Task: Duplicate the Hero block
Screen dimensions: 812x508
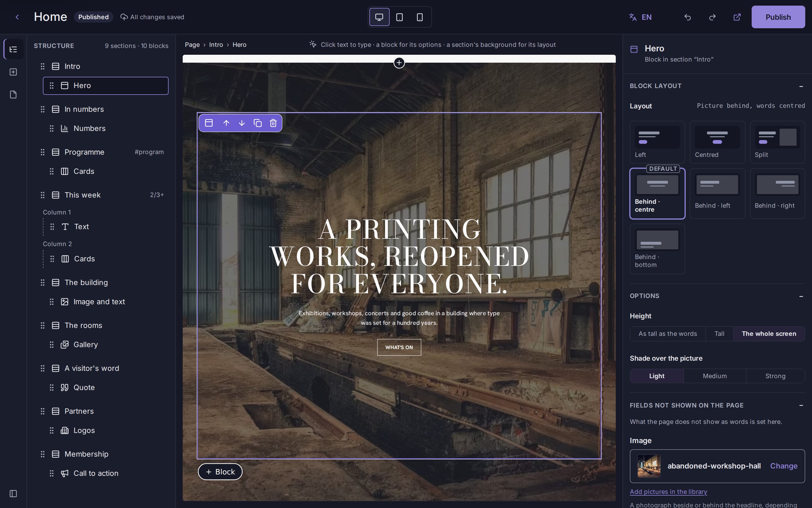Action: 257,123
